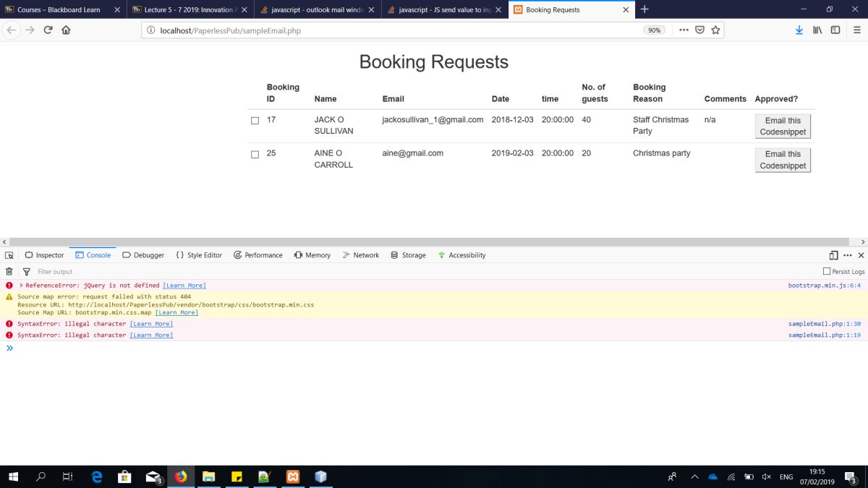868x488 pixels.
Task: Click Email this Codesnippet for AINE O CARROLL
Action: pos(783,160)
